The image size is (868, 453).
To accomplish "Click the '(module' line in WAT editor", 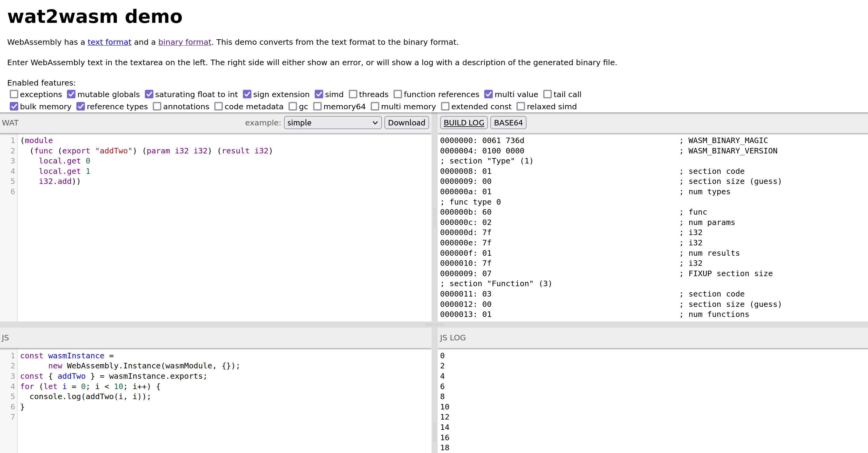I will 37,141.
